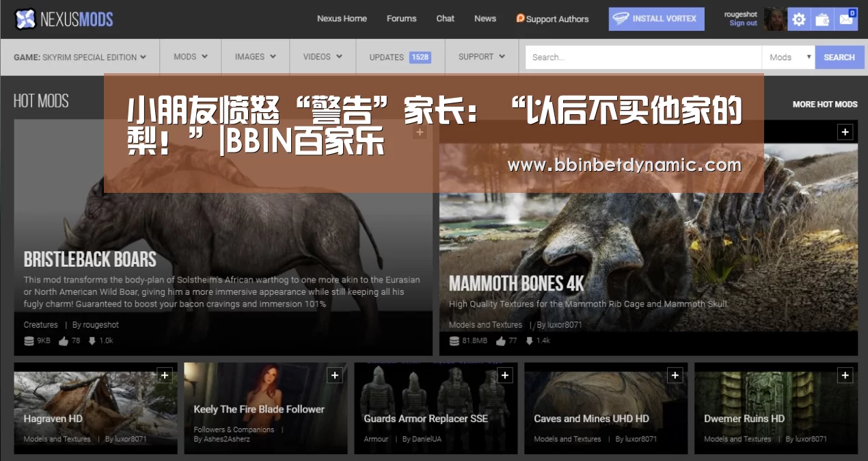868x461 pixels.
Task: Add Mammoth Bones 4K with plus icon
Action: coord(845,132)
